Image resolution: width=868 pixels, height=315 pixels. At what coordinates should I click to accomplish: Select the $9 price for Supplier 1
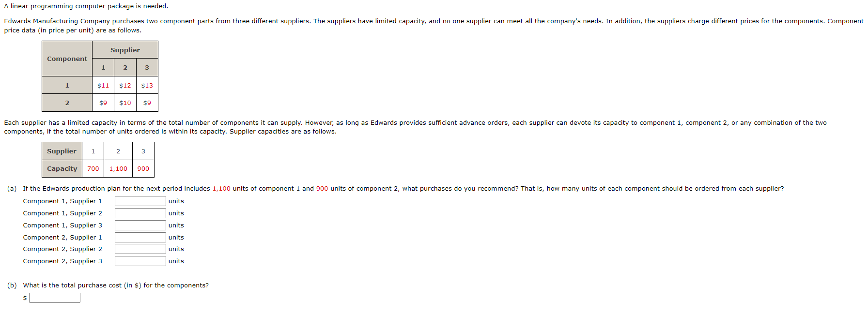pos(103,103)
